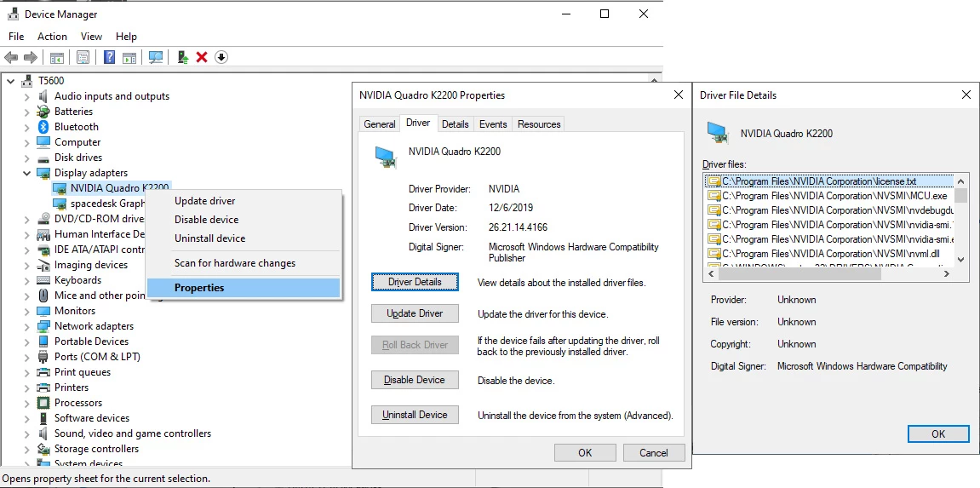Click the Help toolbar icon with question mark
This screenshot has width=980, height=488.
click(x=109, y=57)
